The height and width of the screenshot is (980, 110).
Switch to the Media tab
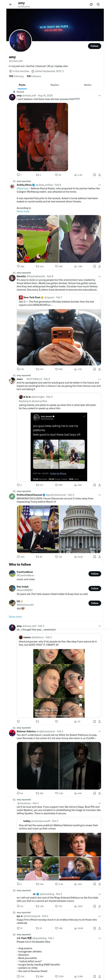click(88, 85)
